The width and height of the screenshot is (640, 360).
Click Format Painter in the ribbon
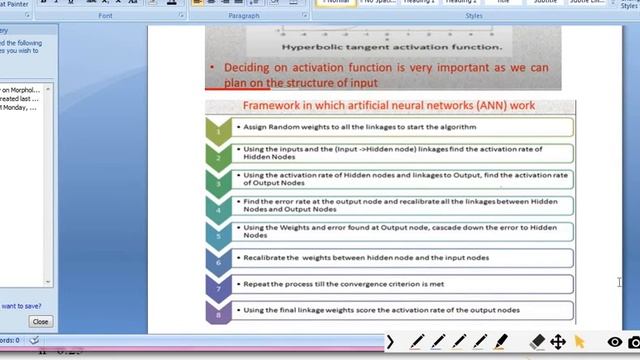[x=14, y=4]
